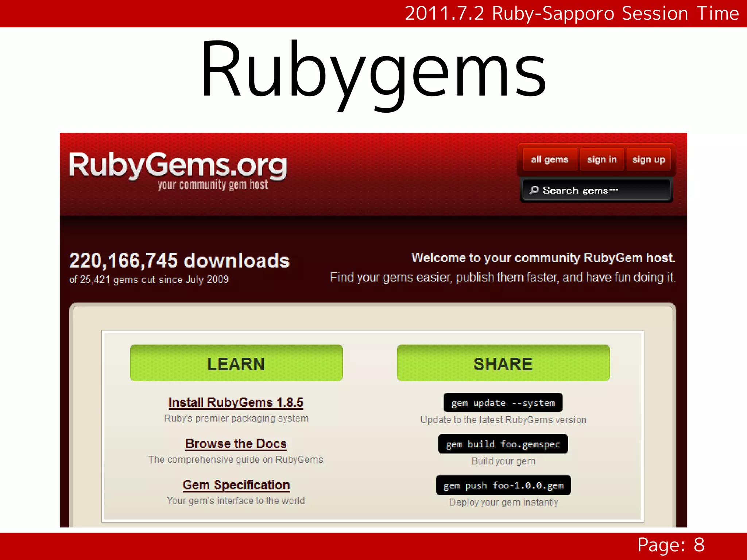Image resolution: width=747 pixels, height=560 pixels.
Task: Click the 'Build your gem' caption
Action: tap(503, 461)
